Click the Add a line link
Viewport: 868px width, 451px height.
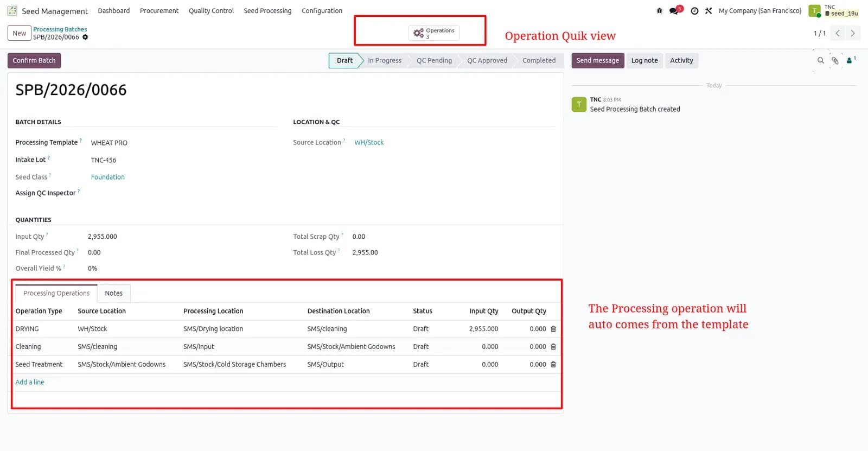tap(30, 382)
